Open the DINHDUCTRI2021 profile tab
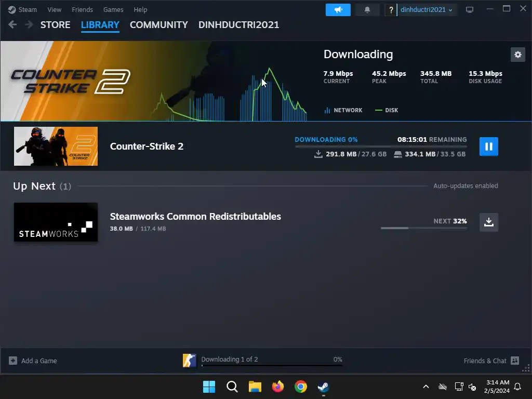This screenshot has width=532, height=399. pyautogui.click(x=238, y=25)
